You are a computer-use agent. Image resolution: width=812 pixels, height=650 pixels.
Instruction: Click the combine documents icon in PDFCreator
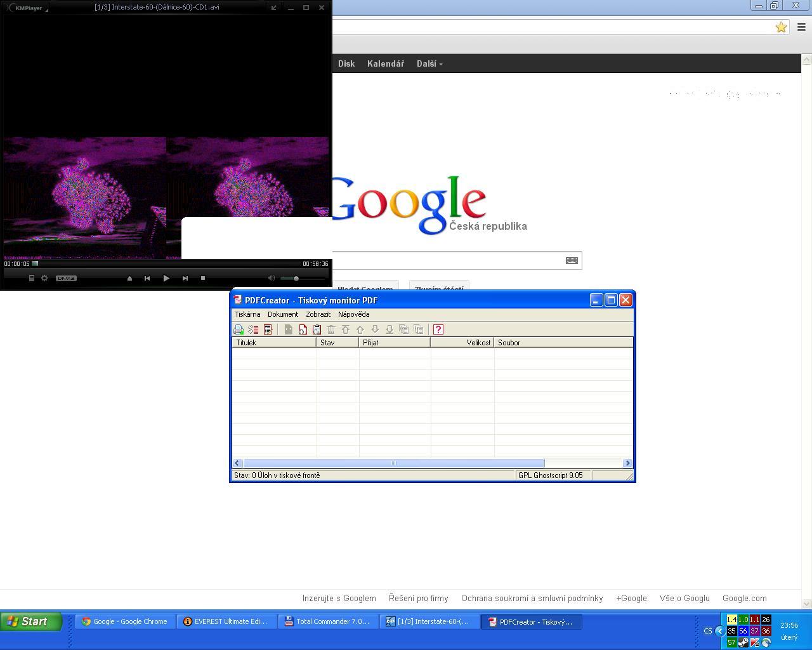(x=403, y=329)
